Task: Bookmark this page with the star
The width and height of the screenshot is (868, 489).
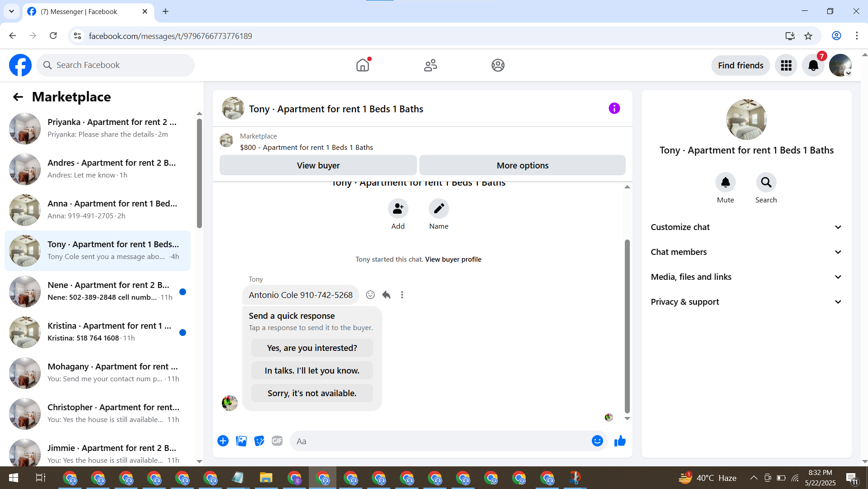Action: 808,36
